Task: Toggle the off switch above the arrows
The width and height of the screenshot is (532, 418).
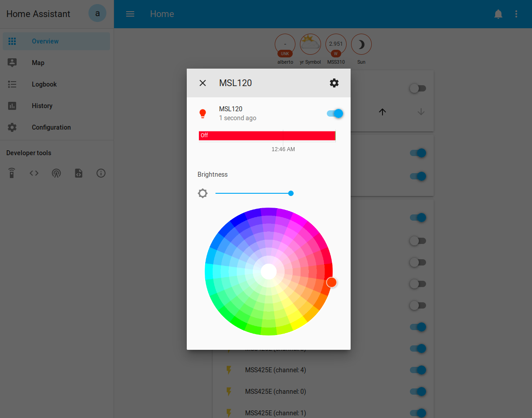Action: click(x=418, y=88)
